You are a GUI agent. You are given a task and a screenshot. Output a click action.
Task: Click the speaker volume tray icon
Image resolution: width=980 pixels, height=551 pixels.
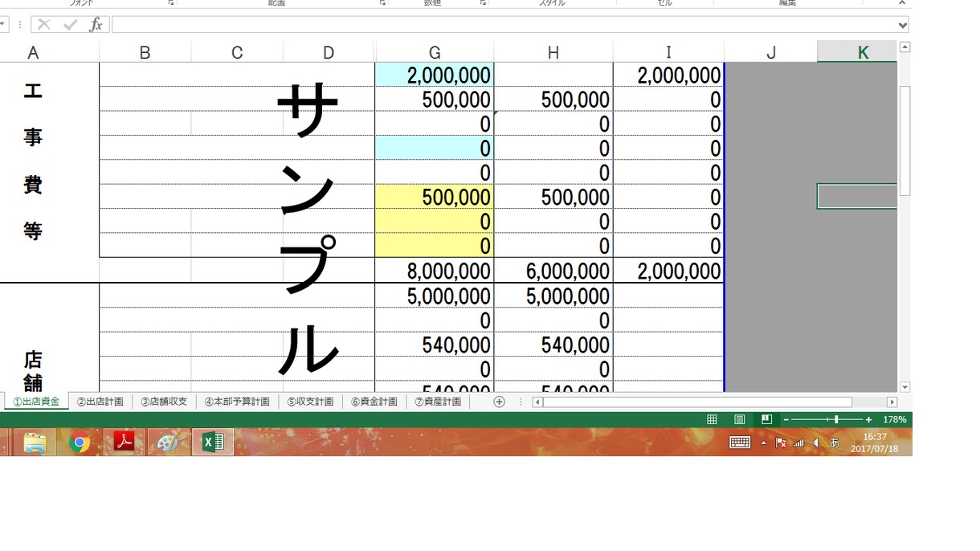816,443
